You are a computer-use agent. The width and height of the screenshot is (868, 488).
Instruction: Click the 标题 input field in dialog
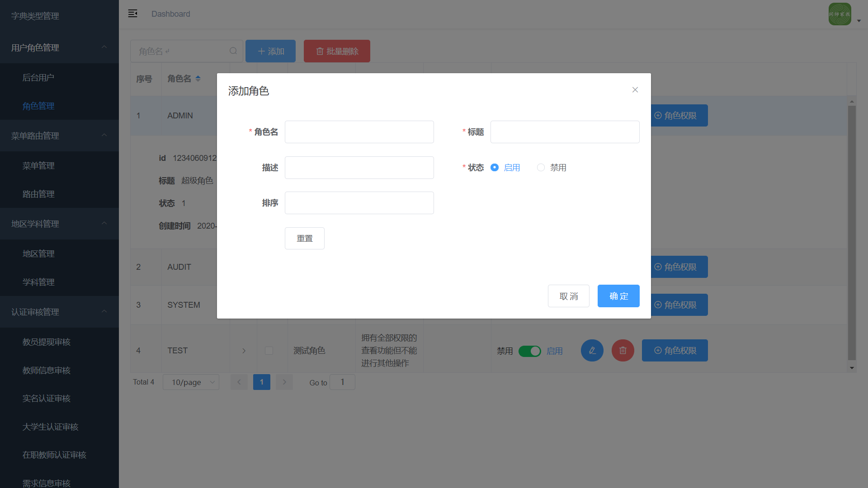point(565,132)
